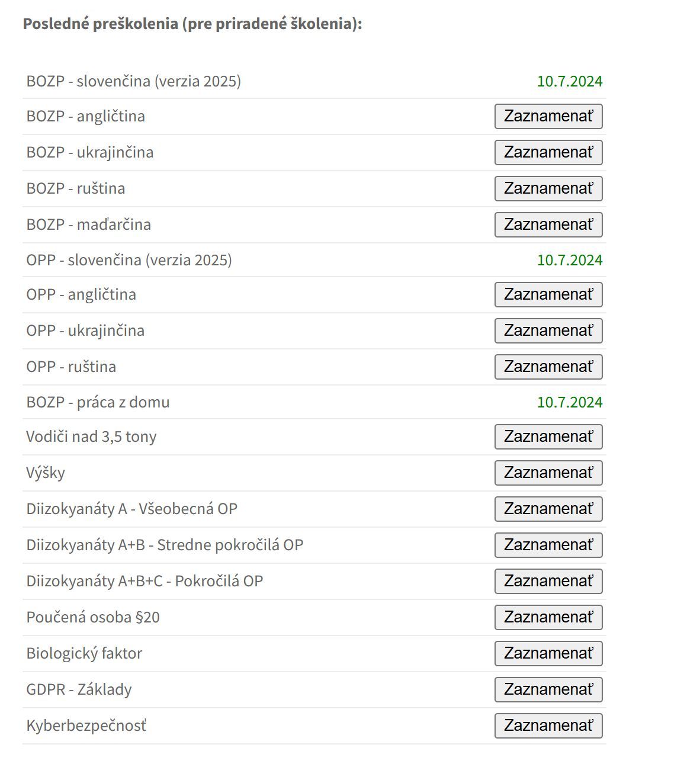700x764 pixels.
Task: Record Kyberbezpečnosť training
Action: (x=548, y=726)
